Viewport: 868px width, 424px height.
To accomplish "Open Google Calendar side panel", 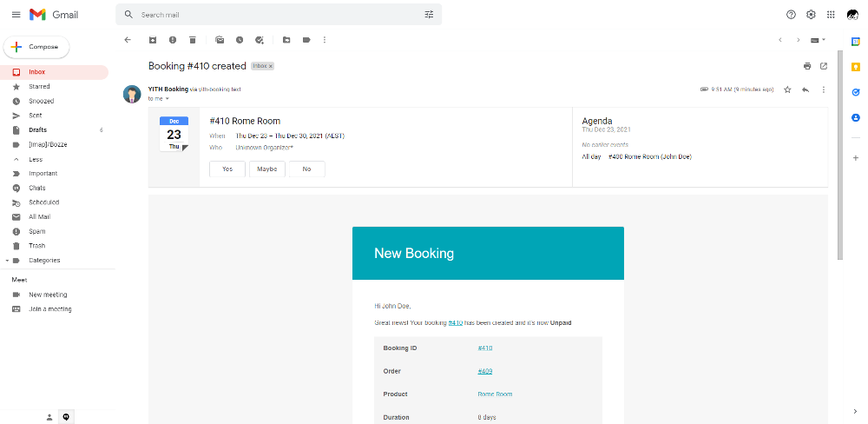I will [x=855, y=42].
